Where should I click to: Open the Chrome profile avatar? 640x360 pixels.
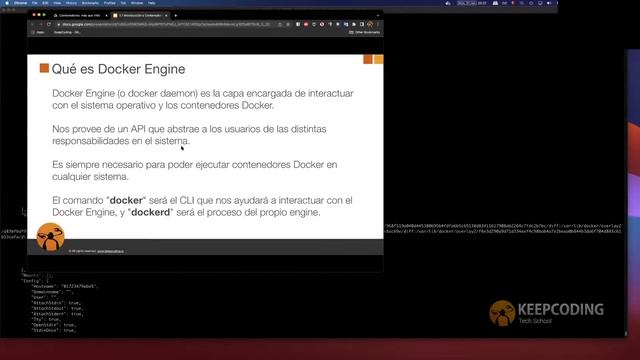[370, 24]
